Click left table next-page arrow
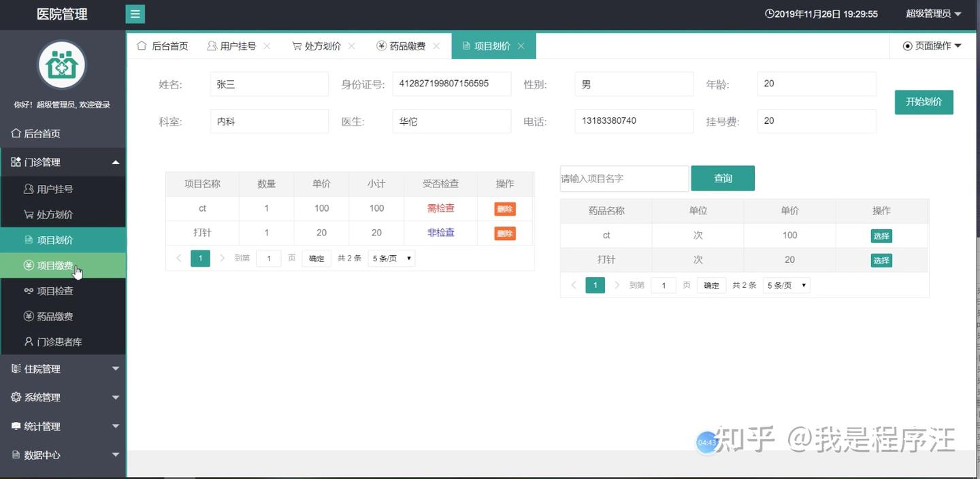 [x=222, y=259]
